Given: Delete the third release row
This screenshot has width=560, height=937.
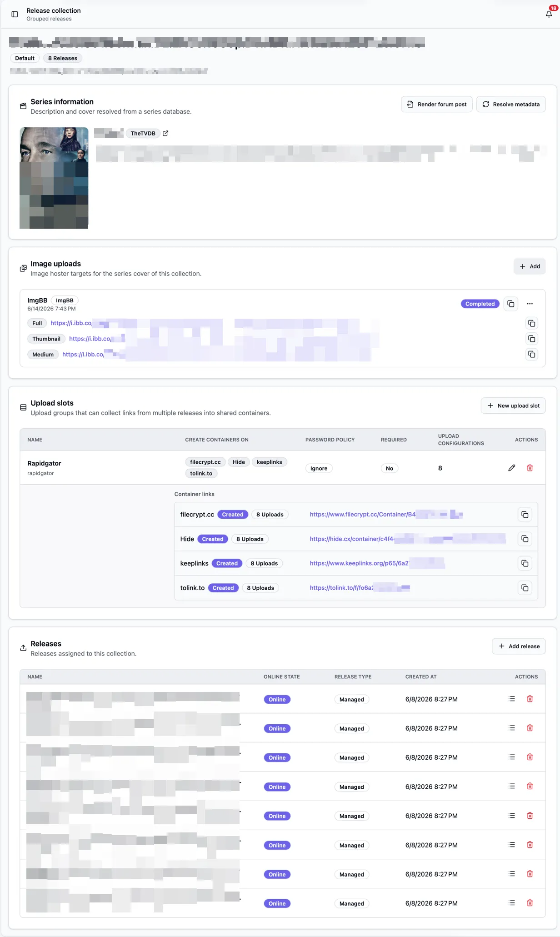Looking at the screenshot, I should pos(530,757).
